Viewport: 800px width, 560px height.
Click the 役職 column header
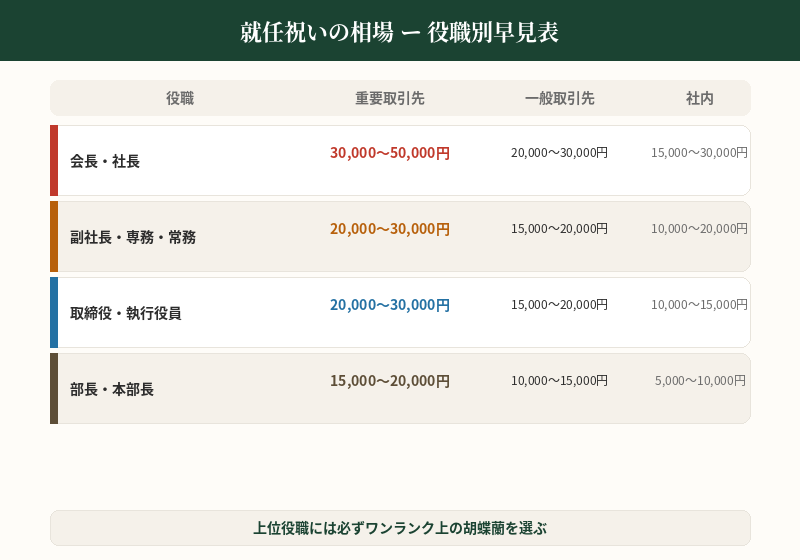click(x=180, y=98)
